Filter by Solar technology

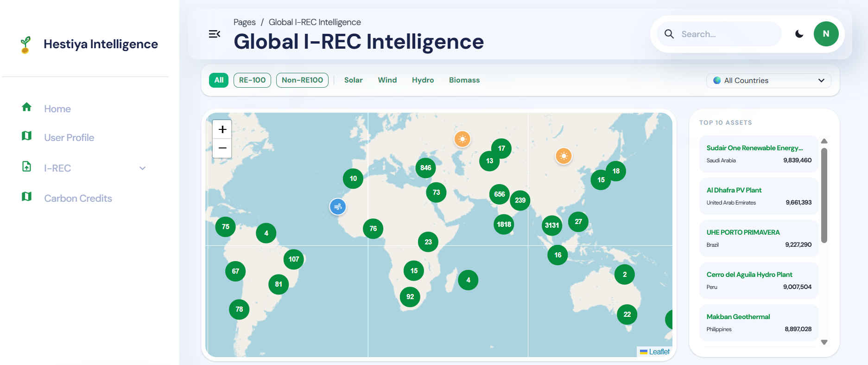(353, 80)
